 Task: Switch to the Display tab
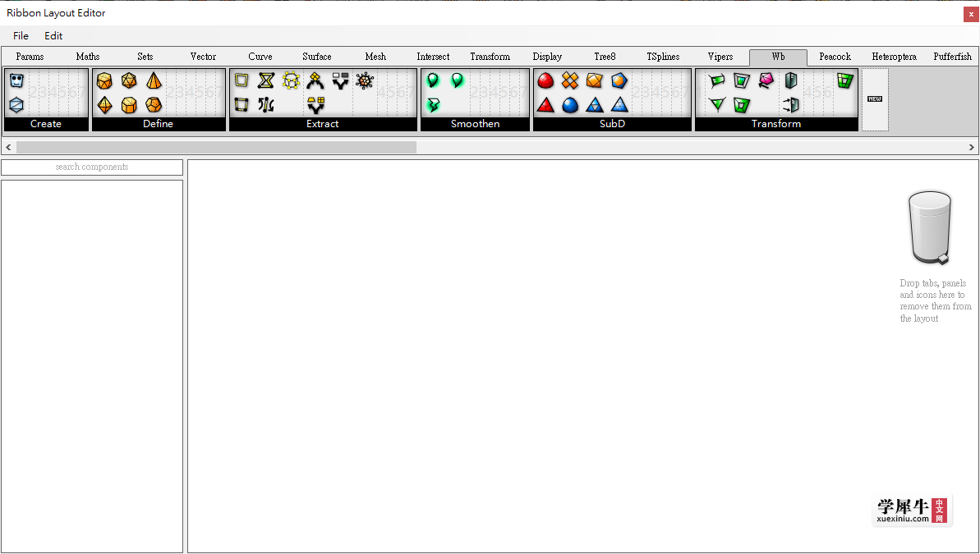[x=547, y=57]
